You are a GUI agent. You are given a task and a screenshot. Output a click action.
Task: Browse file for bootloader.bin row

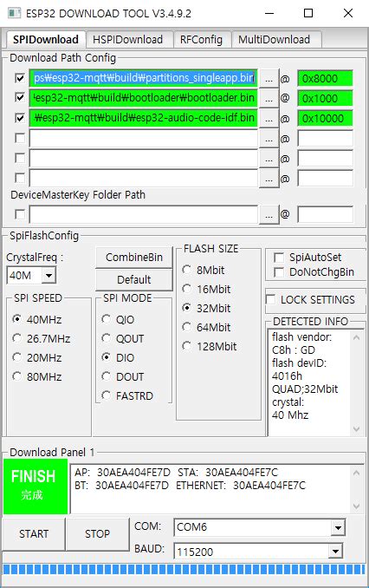269,99
